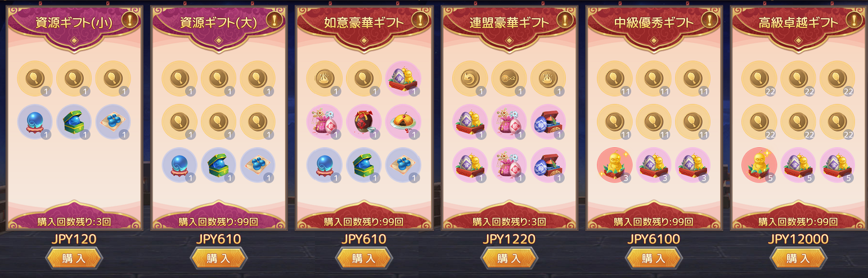Purchase the 高級卓越ギフト for JPY12000
The height and width of the screenshot is (278, 868).
[799, 258]
